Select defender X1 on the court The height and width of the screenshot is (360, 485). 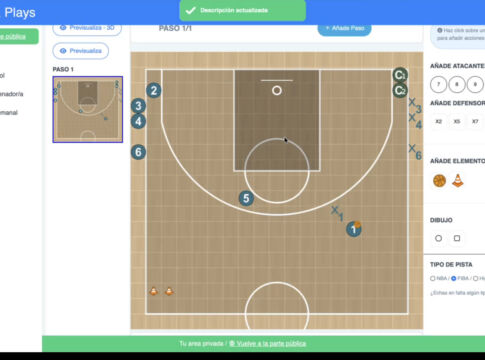(x=337, y=213)
